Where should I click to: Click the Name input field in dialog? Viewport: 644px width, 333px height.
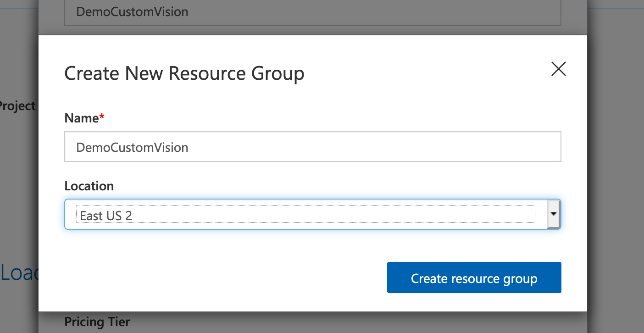(x=312, y=147)
